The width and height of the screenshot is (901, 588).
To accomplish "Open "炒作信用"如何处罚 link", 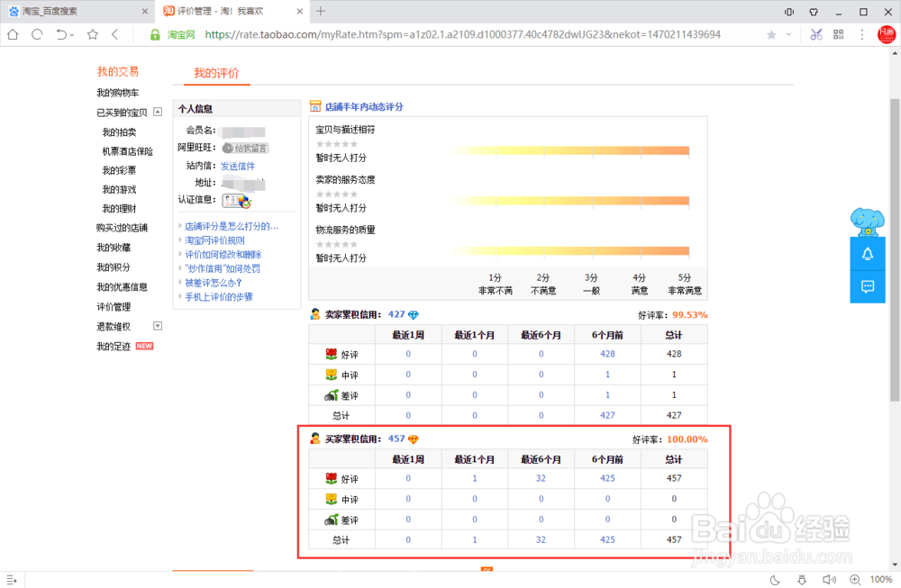I will point(223,268).
